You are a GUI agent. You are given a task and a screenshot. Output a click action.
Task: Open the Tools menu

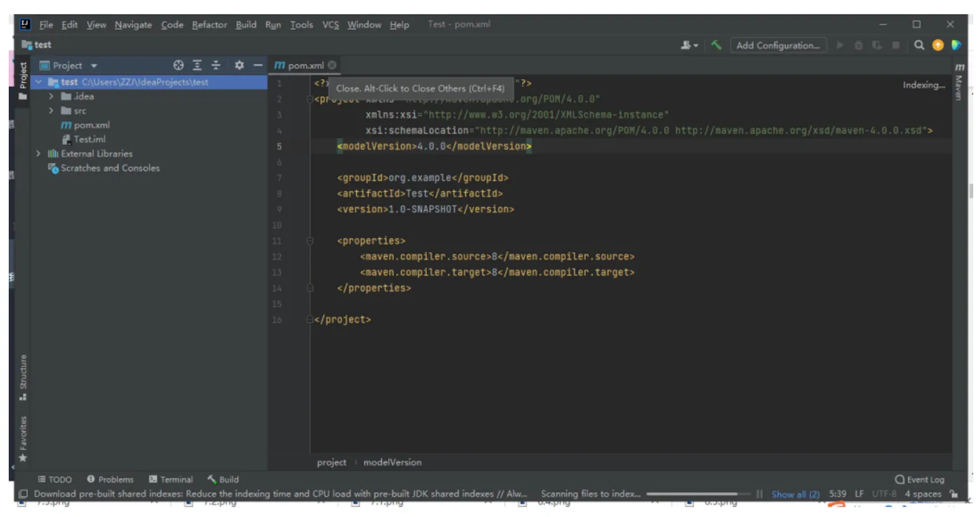click(302, 24)
